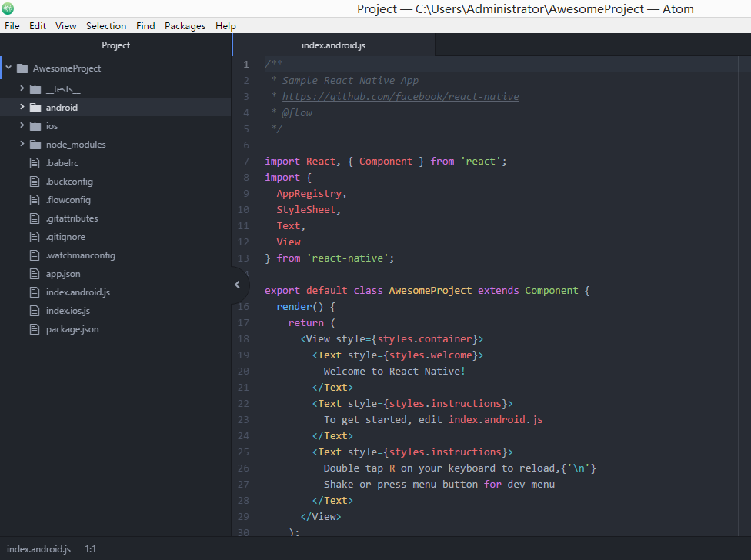The width and height of the screenshot is (751, 560).
Task: Click the __tests__ folder icon
Action: coord(35,89)
